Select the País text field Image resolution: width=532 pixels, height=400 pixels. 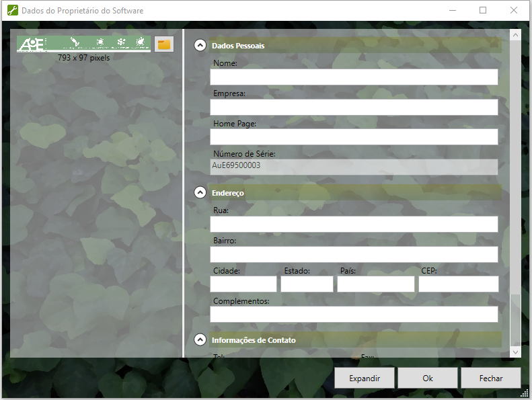pyautogui.click(x=375, y=284)
